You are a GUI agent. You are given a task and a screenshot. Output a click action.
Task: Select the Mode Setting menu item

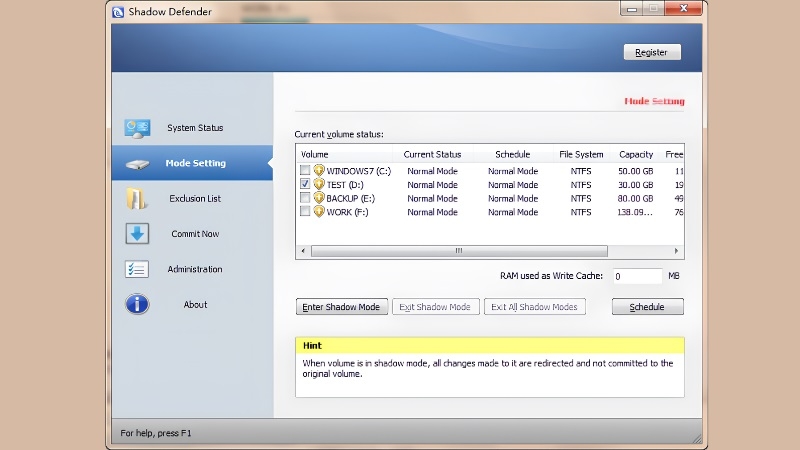coord(192,163)
